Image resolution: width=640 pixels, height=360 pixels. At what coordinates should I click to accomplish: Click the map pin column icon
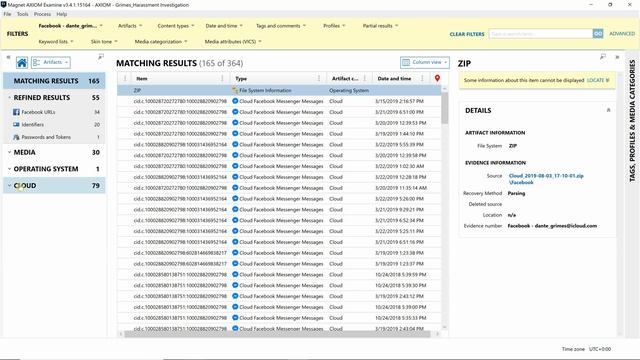pyautogui.click(x=437, y=78)
